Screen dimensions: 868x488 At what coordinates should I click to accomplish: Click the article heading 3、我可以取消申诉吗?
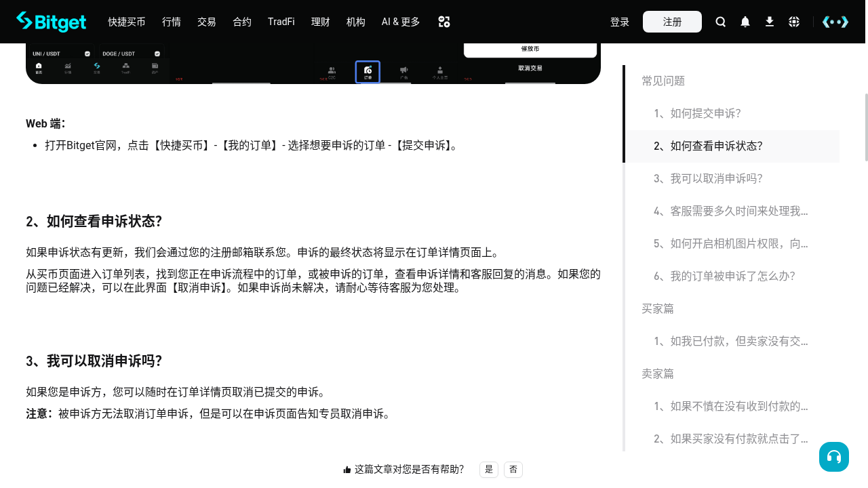tap(94, 361)
